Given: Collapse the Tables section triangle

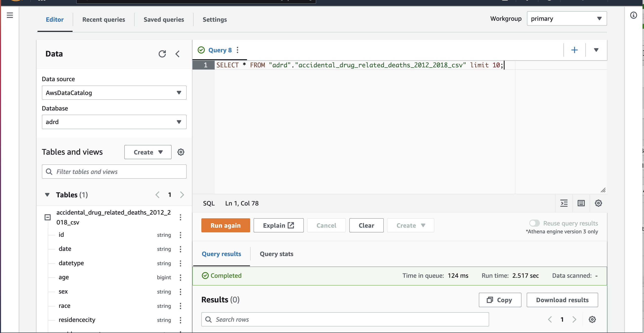Looking at the screenshot, I should point(47,195).
